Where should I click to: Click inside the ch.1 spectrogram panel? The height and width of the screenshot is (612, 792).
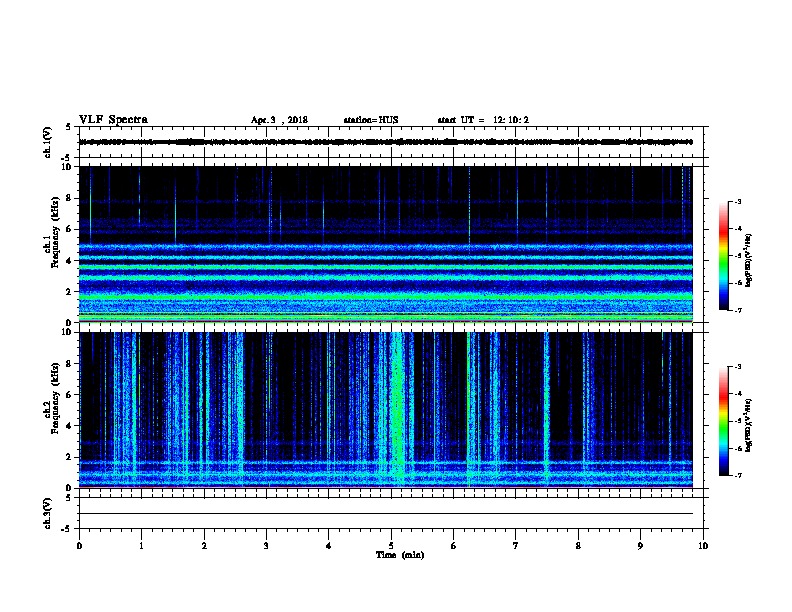[386, 244]
